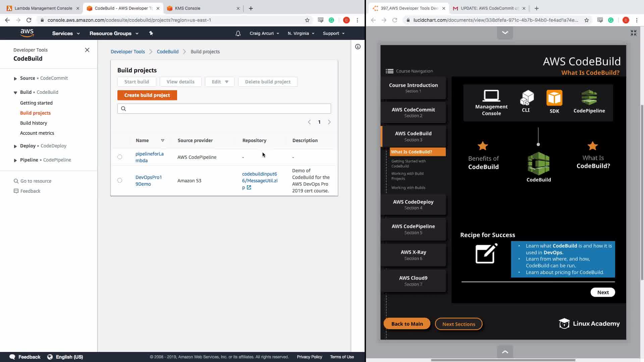Open the Services menu
The width and height of the screenshot is (644, 362).
(66, 34)
